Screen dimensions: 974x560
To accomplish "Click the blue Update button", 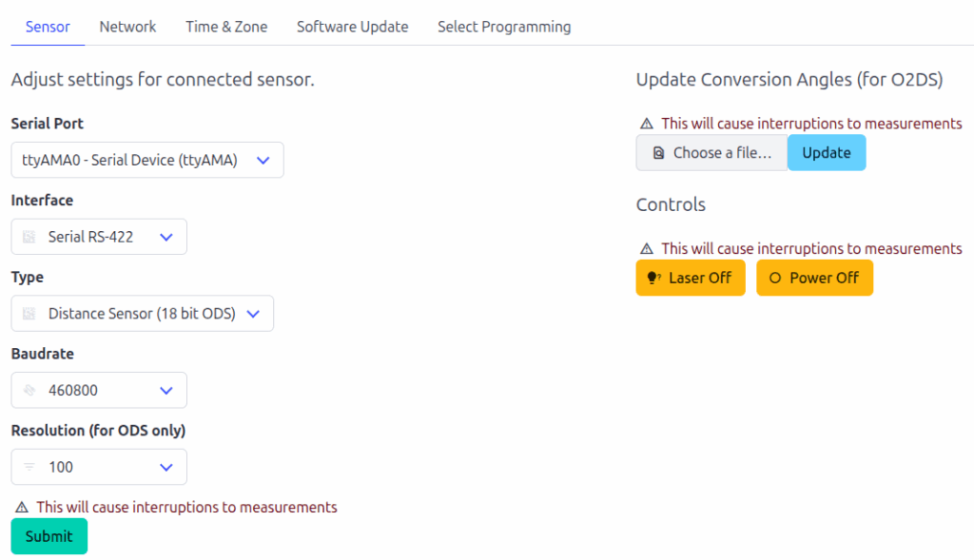I will (827, 153).
